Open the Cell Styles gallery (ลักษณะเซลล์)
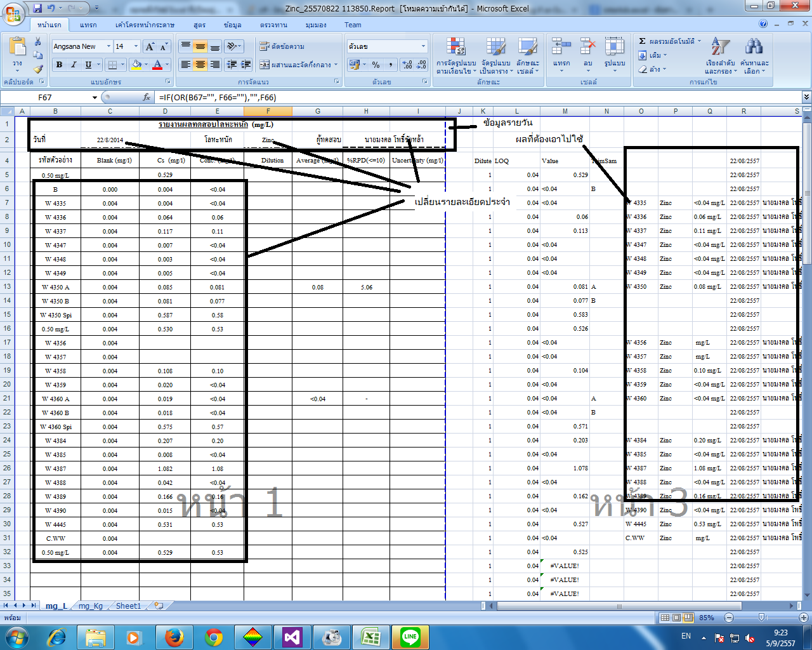This screenshot has width=812, height=650. 528,56
